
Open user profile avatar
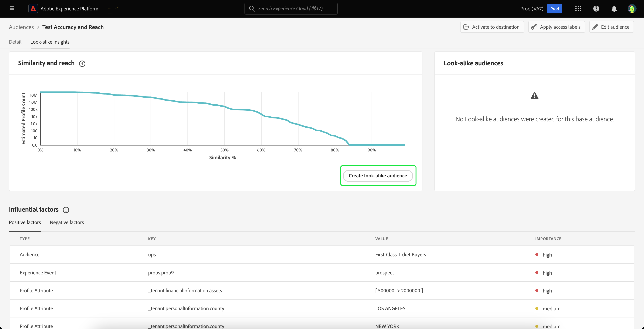click(x=632, y=9)
